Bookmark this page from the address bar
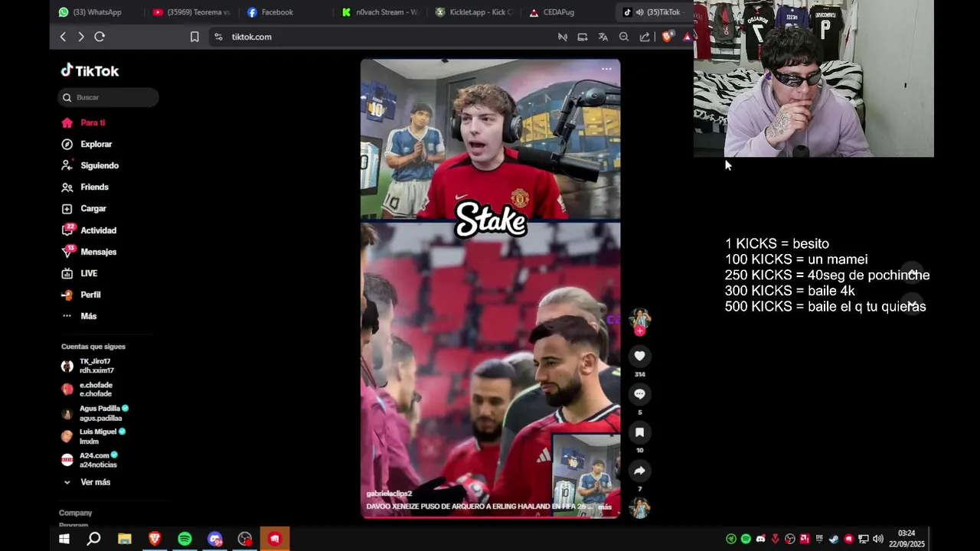The height and width of the screenshot is (551, 980). point(194,37)
